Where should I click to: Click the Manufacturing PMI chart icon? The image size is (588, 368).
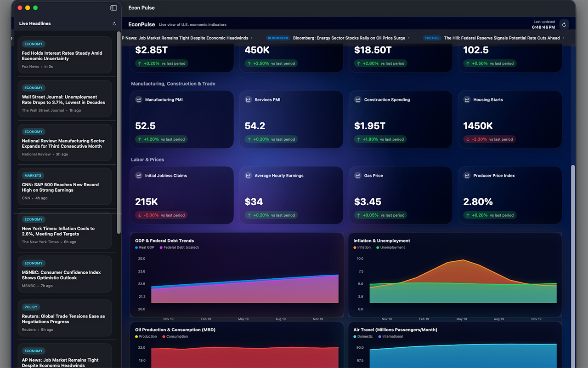tap(139, 99)
